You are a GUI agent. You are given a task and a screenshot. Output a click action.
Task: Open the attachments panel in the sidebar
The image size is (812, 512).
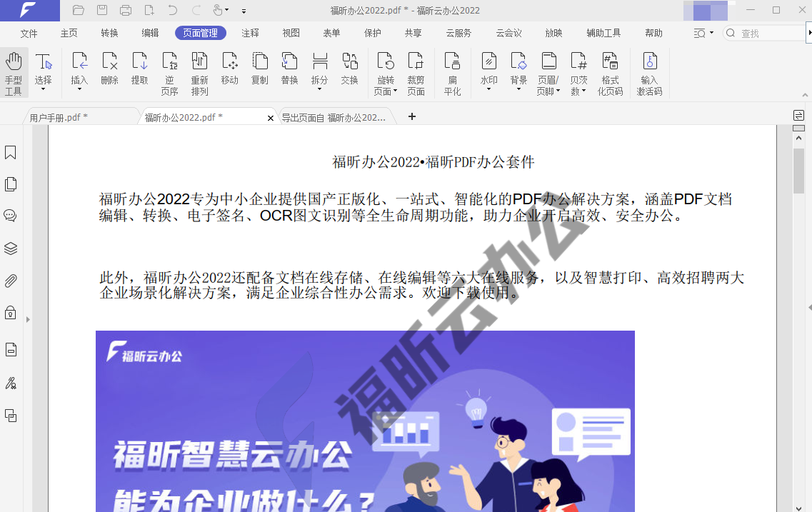(x=10, y=281)
